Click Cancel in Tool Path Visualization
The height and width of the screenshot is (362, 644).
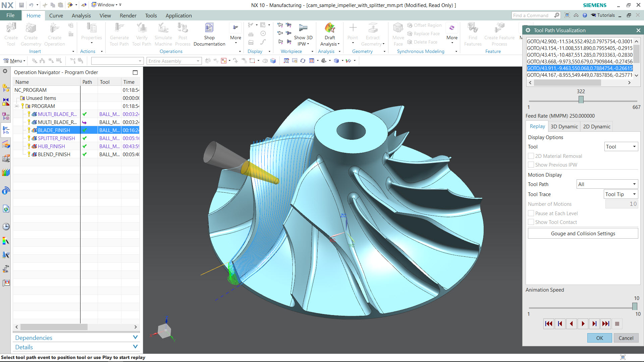tap(626, 338)
